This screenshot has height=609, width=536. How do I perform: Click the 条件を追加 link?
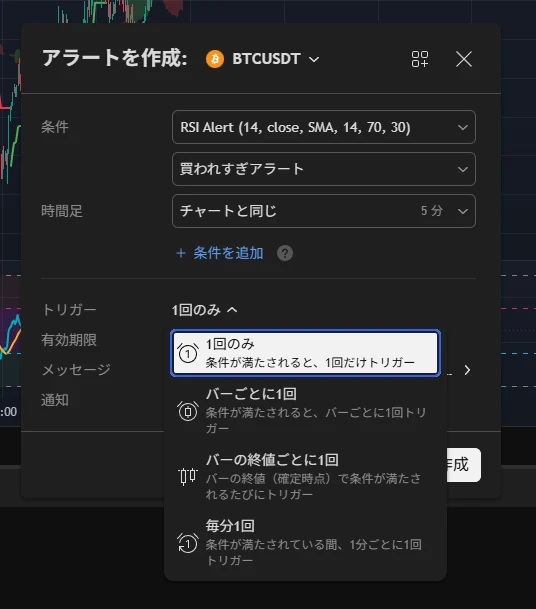(x=219, y=253)
